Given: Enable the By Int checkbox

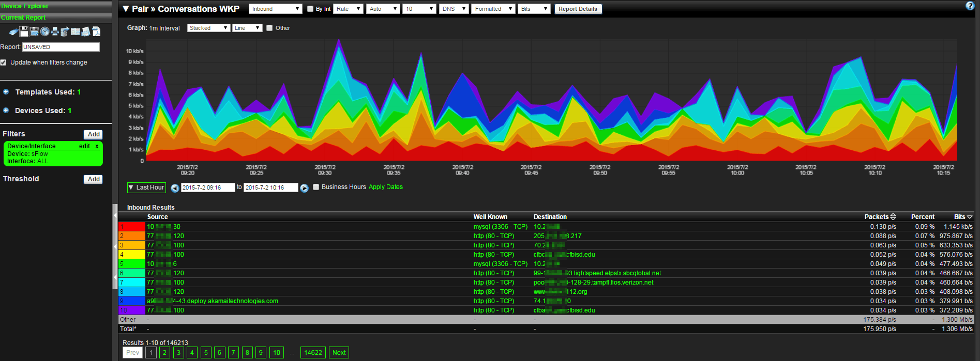Looking at the screenshot, I should point(310,9).
